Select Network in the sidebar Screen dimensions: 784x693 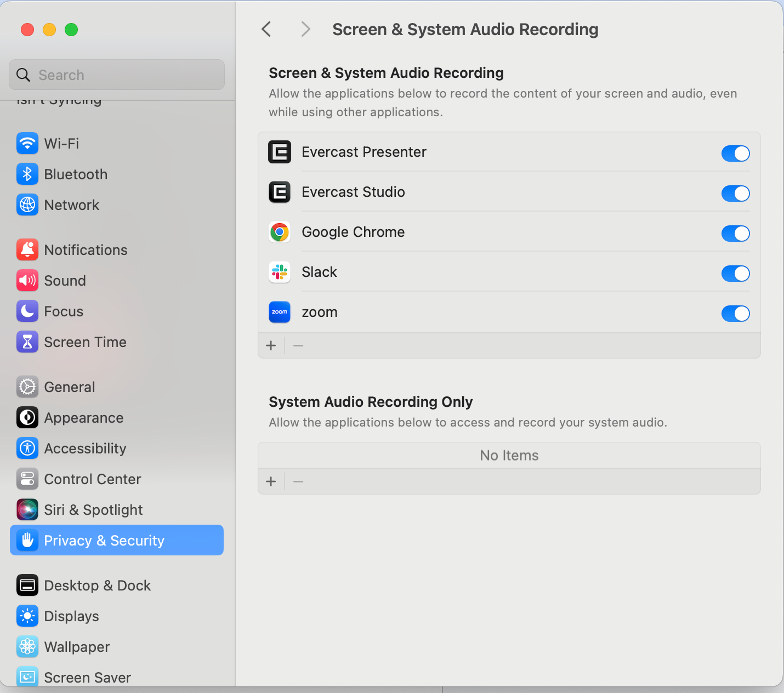[117, 205]
